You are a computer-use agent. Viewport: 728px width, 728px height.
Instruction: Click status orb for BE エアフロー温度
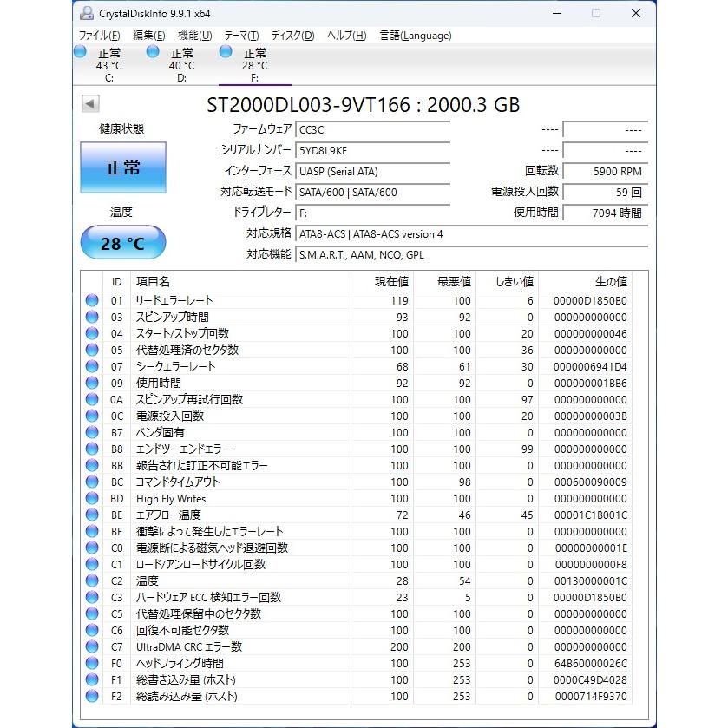[92, 515]
